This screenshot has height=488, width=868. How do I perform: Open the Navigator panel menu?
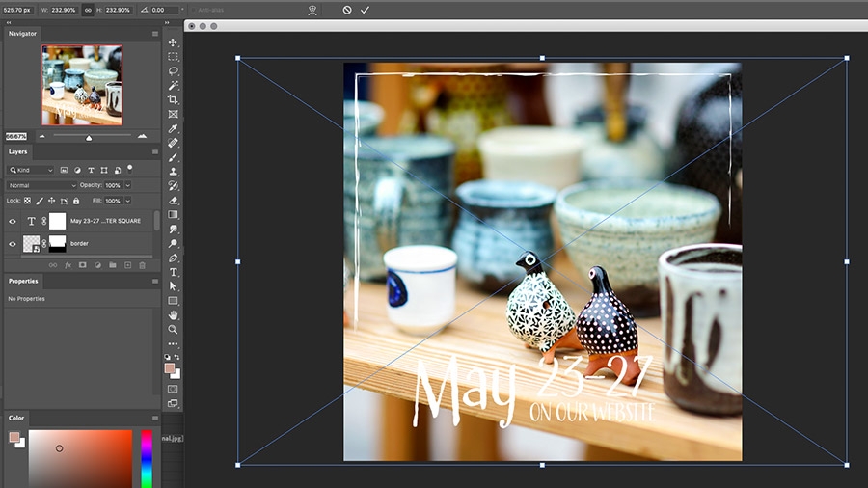(155, 34)
